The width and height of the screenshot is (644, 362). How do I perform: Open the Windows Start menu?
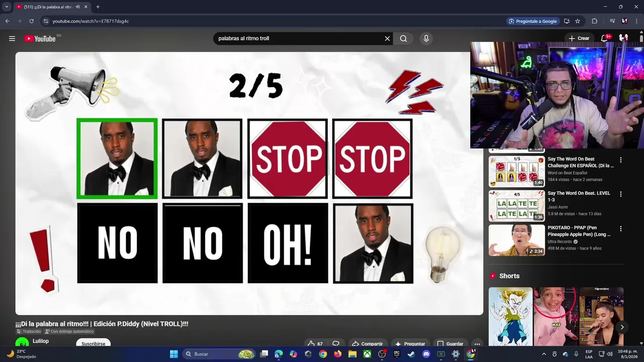click(x=174, y=354)
